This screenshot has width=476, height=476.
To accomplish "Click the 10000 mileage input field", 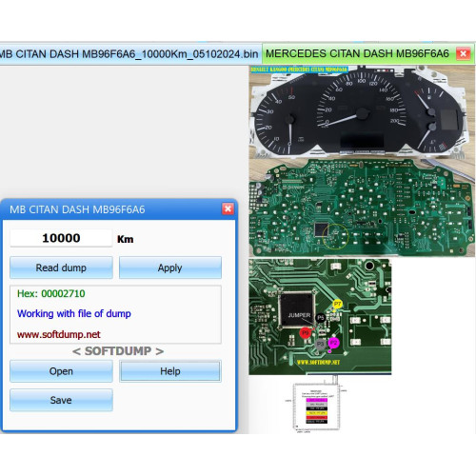I will click(61, 238).
